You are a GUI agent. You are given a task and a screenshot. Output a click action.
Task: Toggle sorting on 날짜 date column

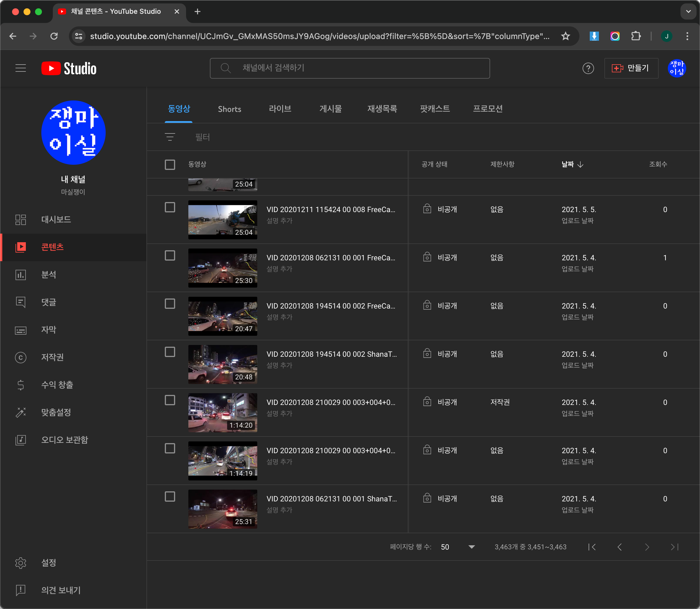tap(573, 164)
